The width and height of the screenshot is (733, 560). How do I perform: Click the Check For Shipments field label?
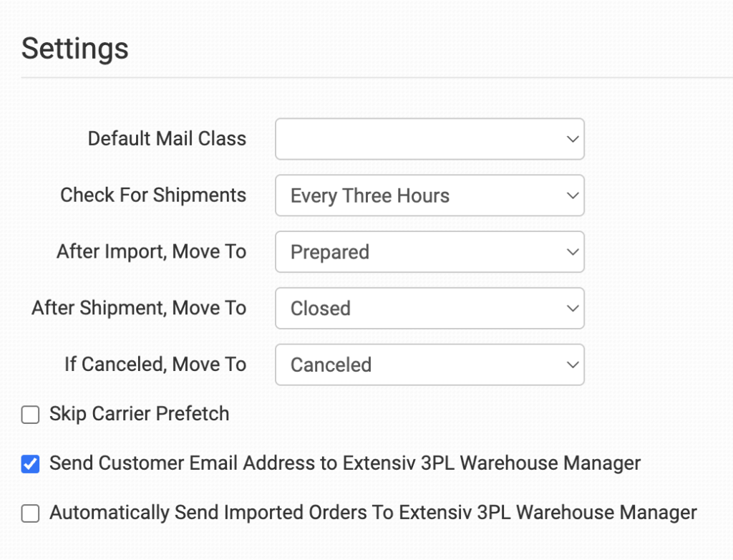pos(153,195)
